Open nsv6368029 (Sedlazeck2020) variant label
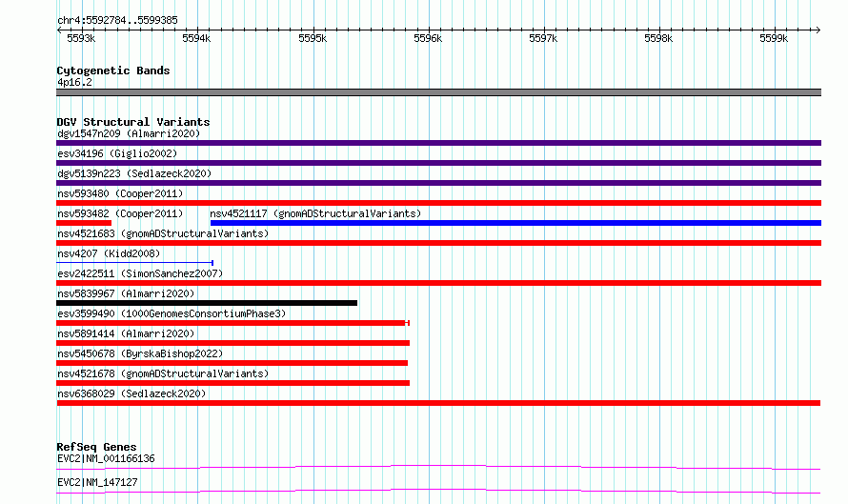Image resolution: width=848 pixels, height=504 pixels. click(x=131, y=393)
